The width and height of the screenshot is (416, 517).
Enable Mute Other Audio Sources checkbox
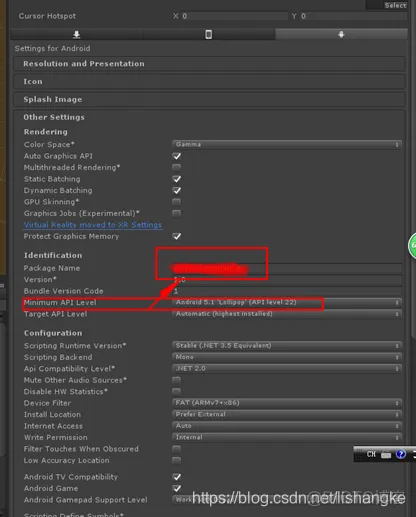click(x=177, y=380)
